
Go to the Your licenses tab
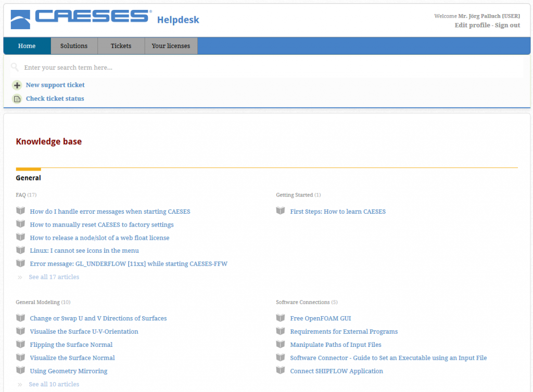click(171, 46)
